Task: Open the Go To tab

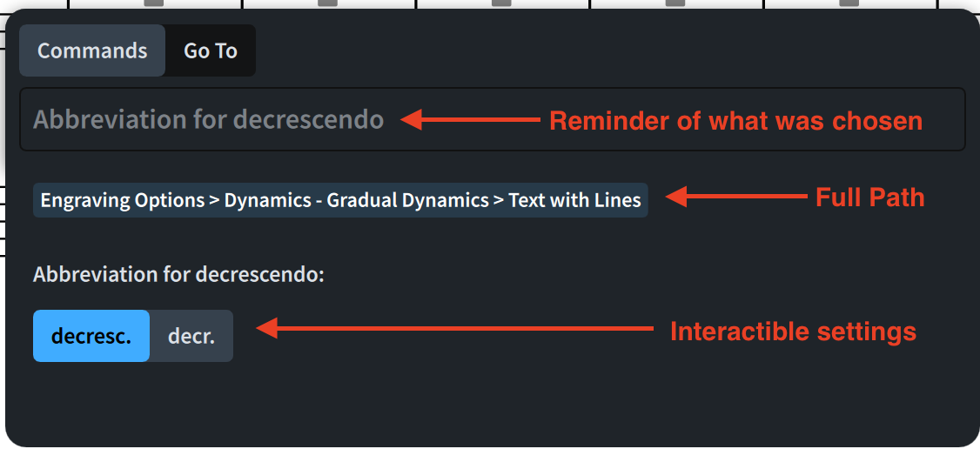Action: [x=211, y=50]
